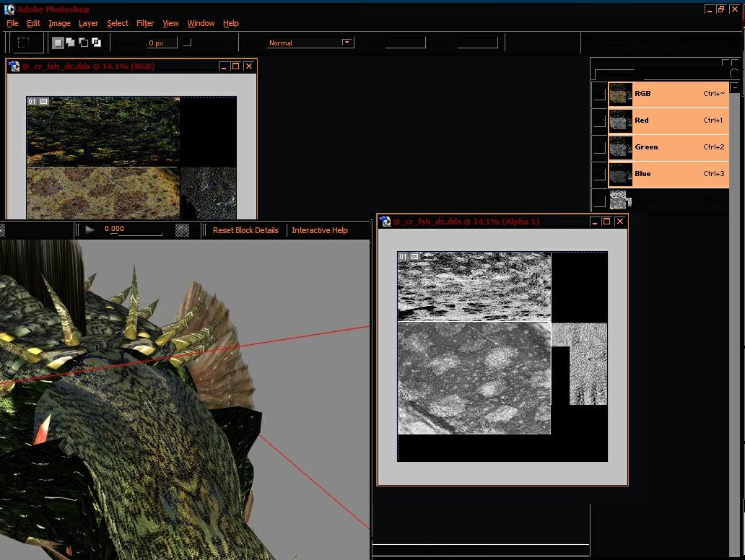Open the Select menu
This screenshot has height=560, width=745.
(x=118, y=23)
